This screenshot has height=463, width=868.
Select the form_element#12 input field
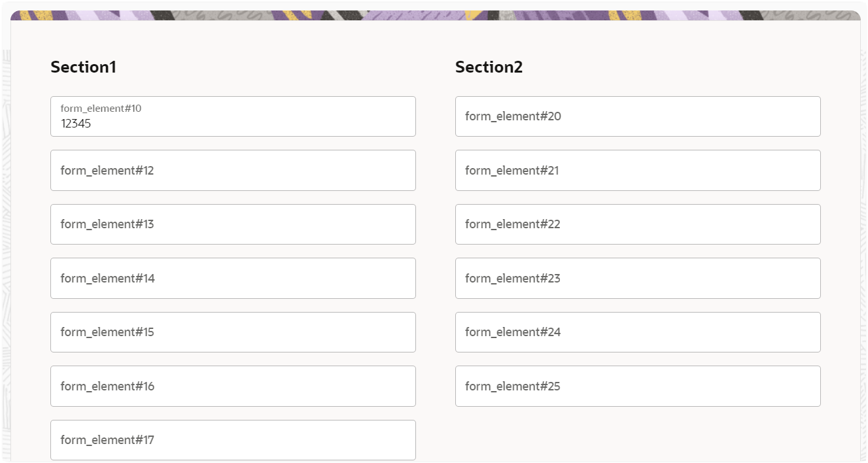tap(233, 170)
